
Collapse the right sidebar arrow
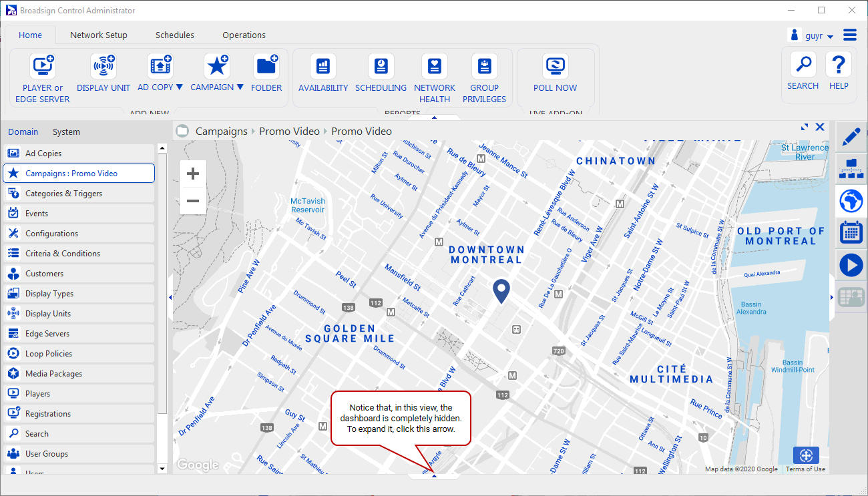[832, 297]
